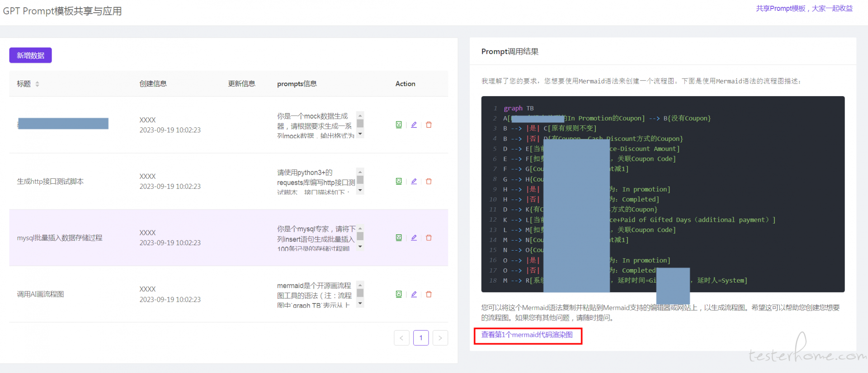Delete the mysql批量插入数据存储过程 row
The height and width of the screenshot is (373, 868).
(429, 238)
